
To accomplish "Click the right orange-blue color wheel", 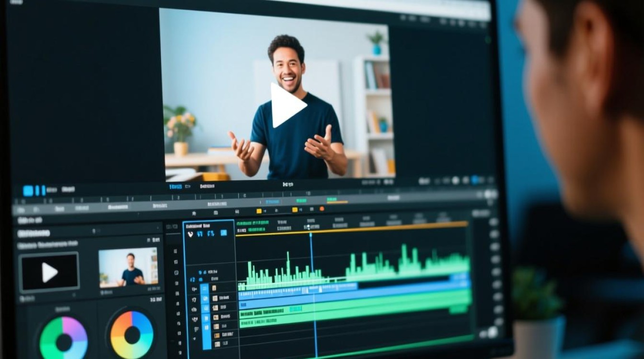I will pyautogui.click(x=132, y=335).
